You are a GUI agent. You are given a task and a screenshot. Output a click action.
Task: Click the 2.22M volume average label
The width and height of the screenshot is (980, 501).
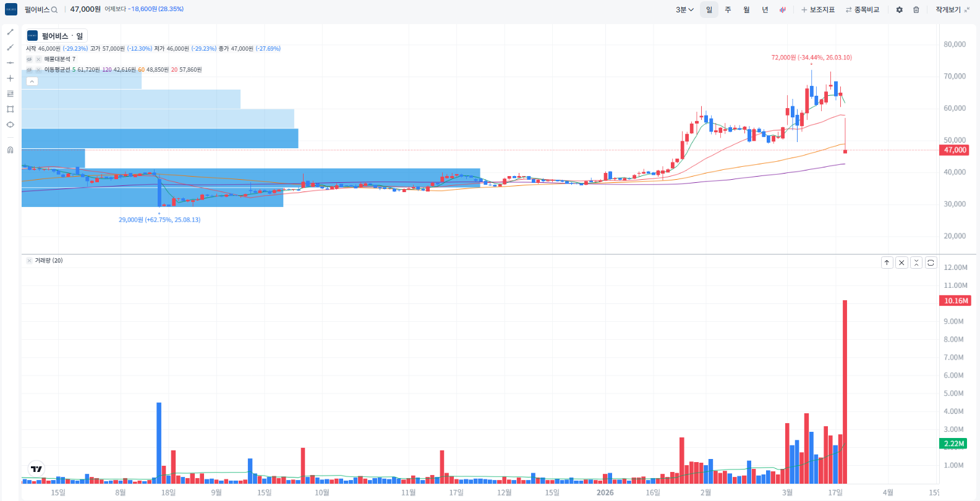click(x=954, y=444)
